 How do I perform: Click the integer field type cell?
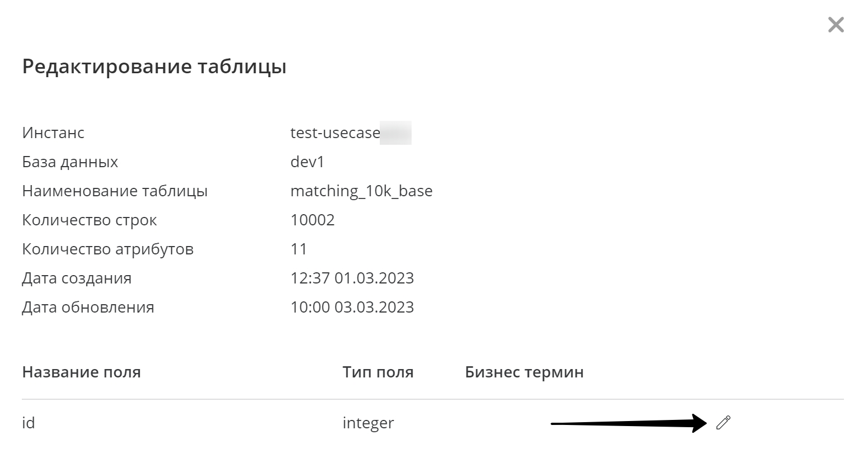coord(368,423)
